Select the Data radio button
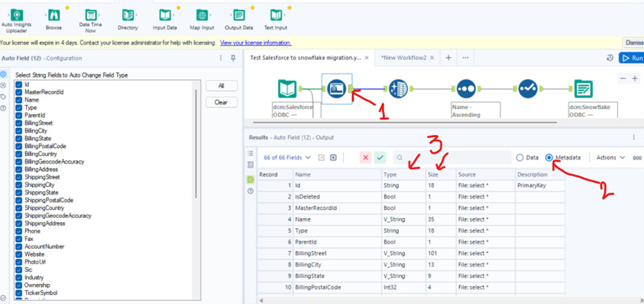644x304 pixels. tap(520, 158)
